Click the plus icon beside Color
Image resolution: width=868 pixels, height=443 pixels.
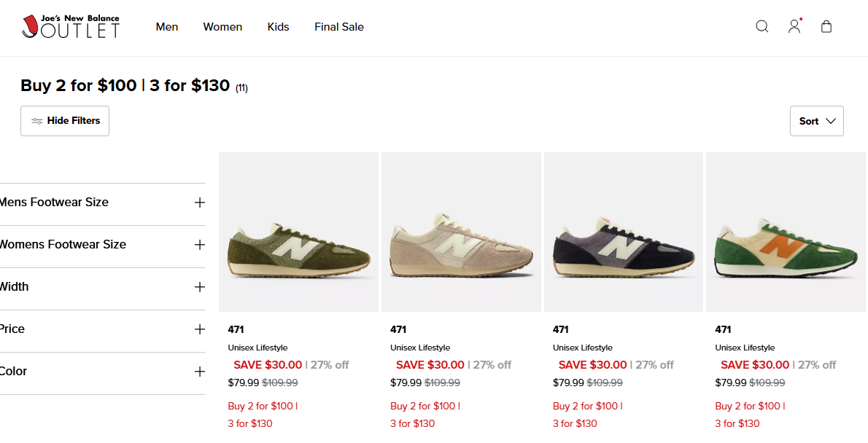[200, 372]
